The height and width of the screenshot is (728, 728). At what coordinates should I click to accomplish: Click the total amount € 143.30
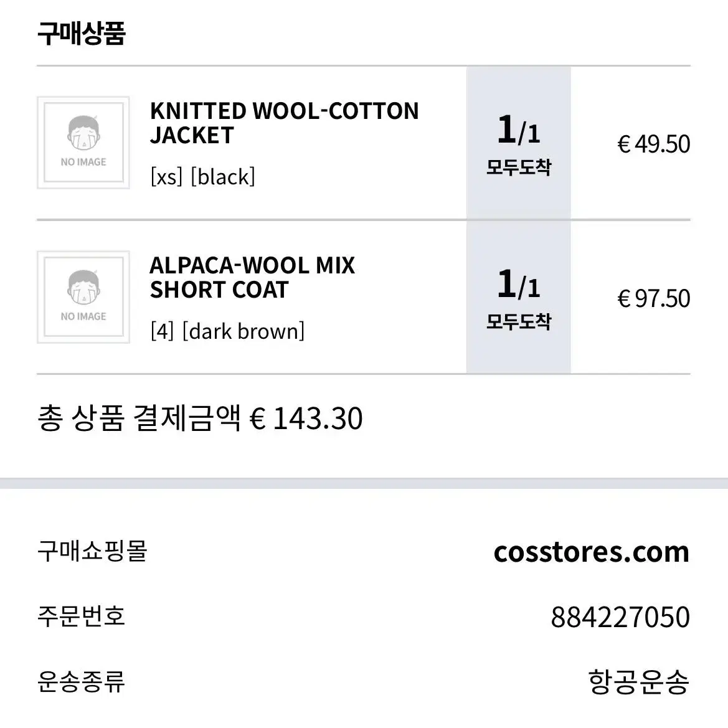coord(306,418)
